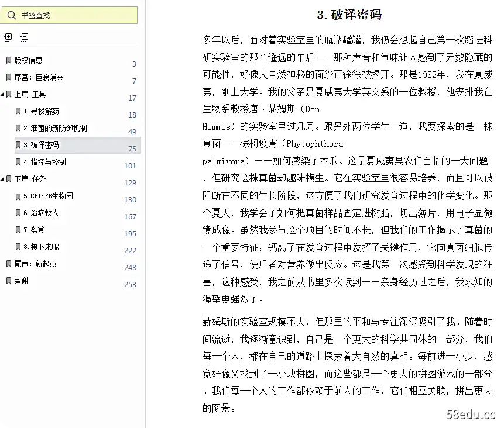Click page number 167 in bookmarks
The width and height of the screenshot is (504, 428).
pyautogui.click(x=130, y=217)
